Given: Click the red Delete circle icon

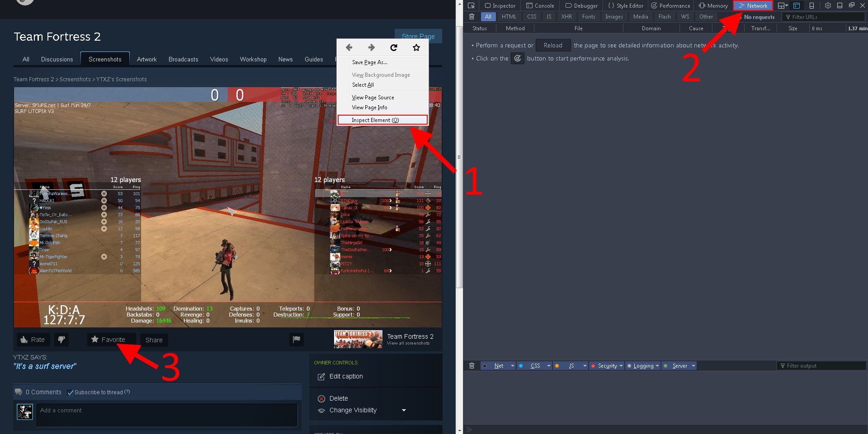Looking at the screenshot, I should click(321, 399).
